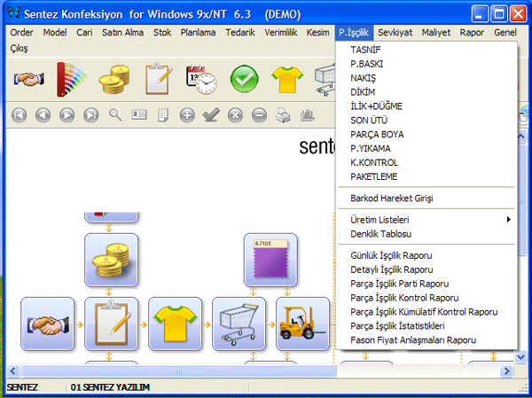The width and height of the screenshot is (532, 398).
Task: Click the gray X cancel button
Action: click(x=236, y=115)
